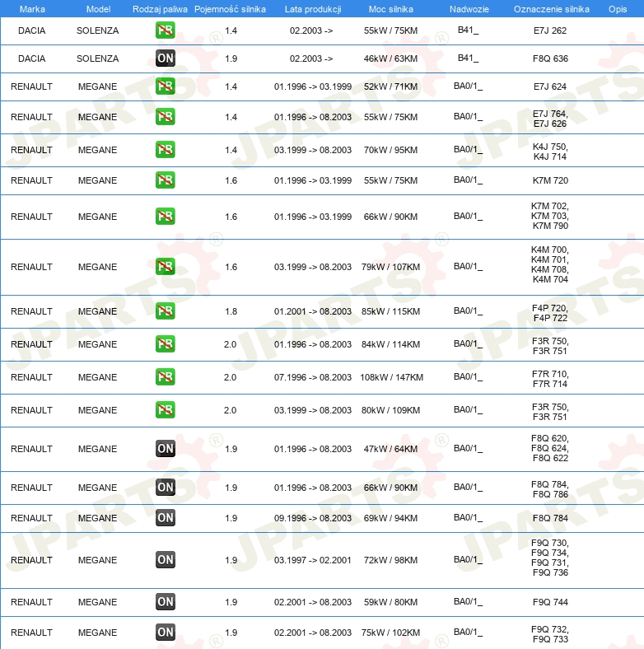Image resolution: width=644 pixels, height=649 pixels.
Task: Click the Lata produkcji column header
Action: point(311,8)
